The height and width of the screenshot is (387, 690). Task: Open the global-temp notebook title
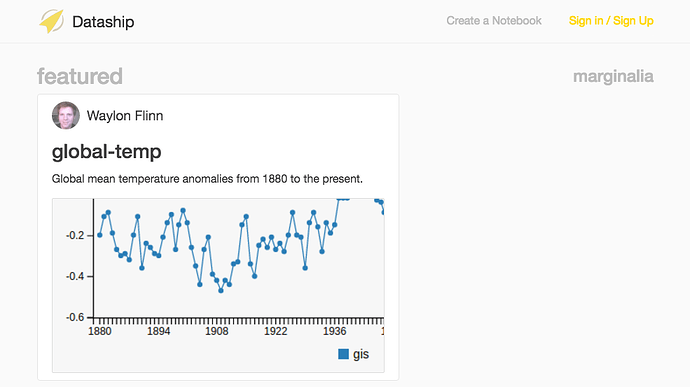click(x=106, y=152)
